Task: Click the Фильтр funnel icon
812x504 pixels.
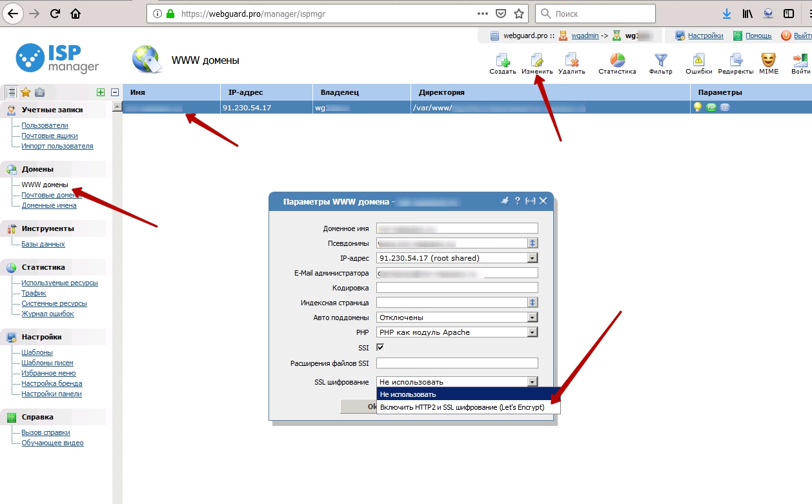Action: pos(660,61)
